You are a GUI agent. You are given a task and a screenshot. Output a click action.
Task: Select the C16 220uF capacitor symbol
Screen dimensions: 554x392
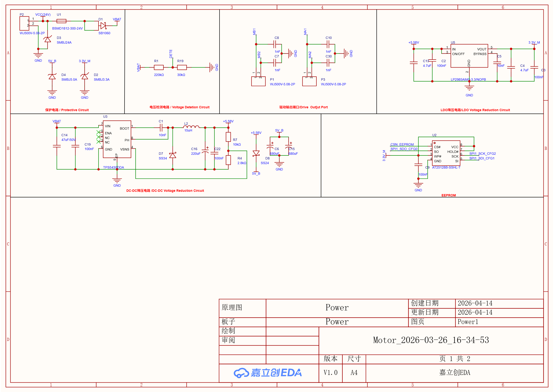point(205,152)
